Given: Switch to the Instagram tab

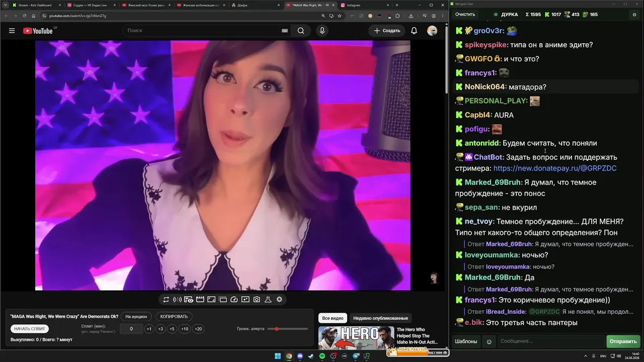Looking at the screenshot, I should tap(364, 5).
